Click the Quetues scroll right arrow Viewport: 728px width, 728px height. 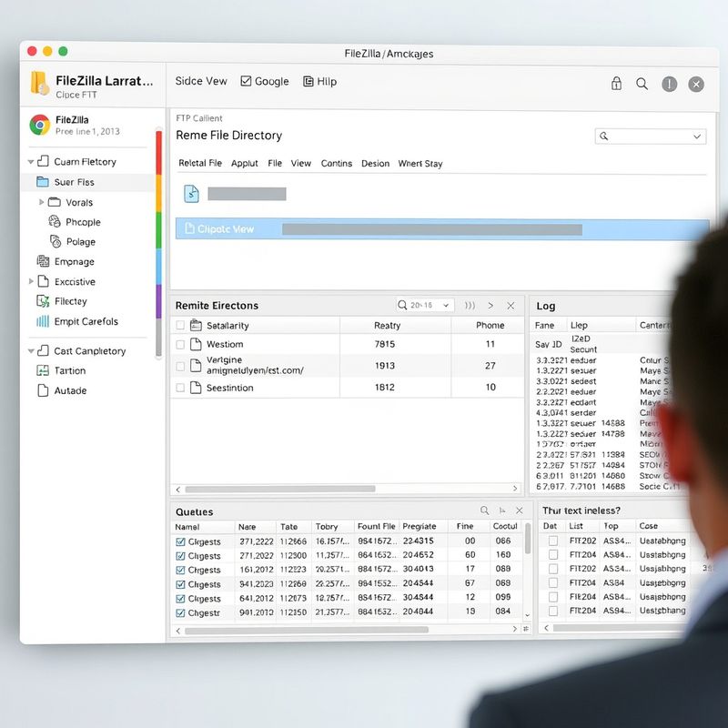(514, 629)
